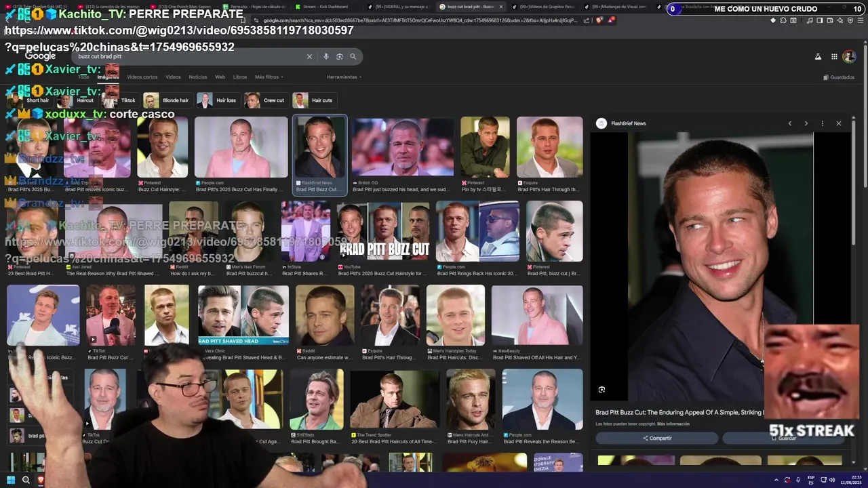
Task: Search inside image with Lens icon on preview
Action: point(601,390)
